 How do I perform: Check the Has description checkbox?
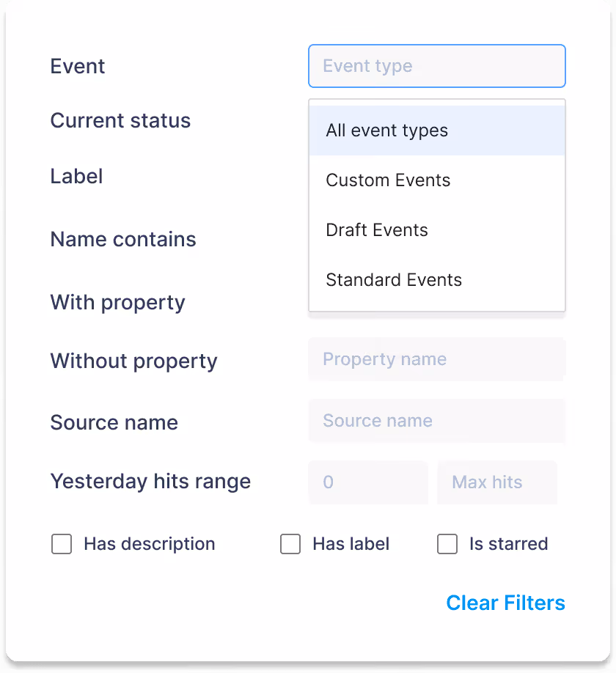pos(62,544)
